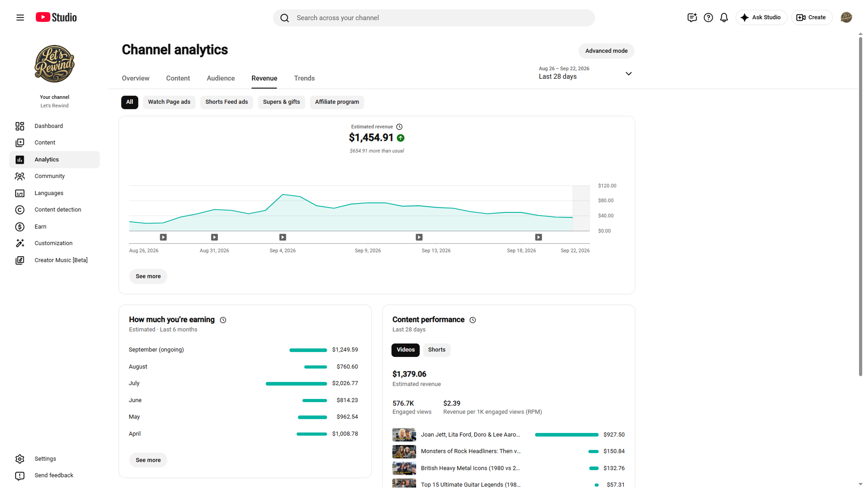Open the hamburger navigation menu
The image size is (868, 492).
(20, 17)
